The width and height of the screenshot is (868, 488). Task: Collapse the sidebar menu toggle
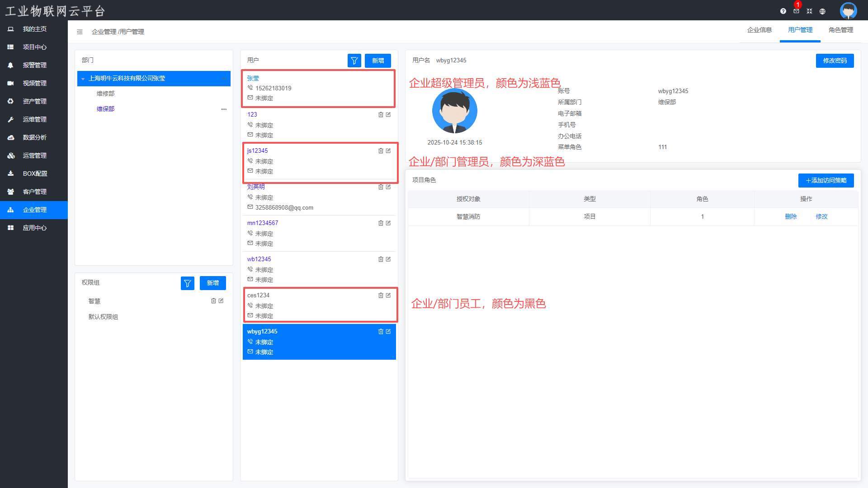(80, 32)
